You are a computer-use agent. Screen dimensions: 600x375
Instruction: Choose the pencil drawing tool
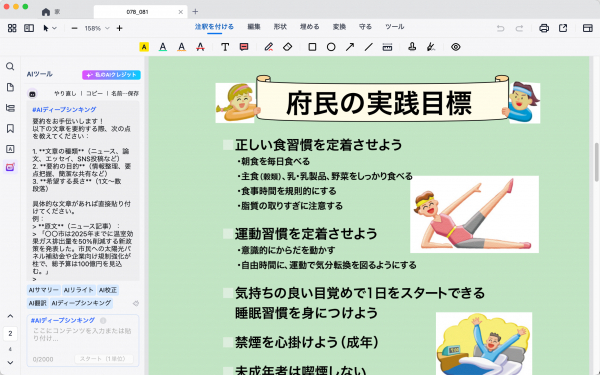click(269, 47)
